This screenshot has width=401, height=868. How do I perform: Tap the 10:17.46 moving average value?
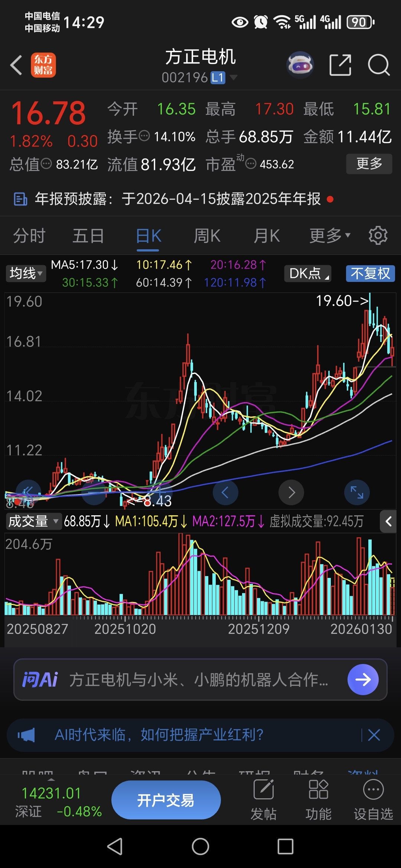(x=164, y=265)
